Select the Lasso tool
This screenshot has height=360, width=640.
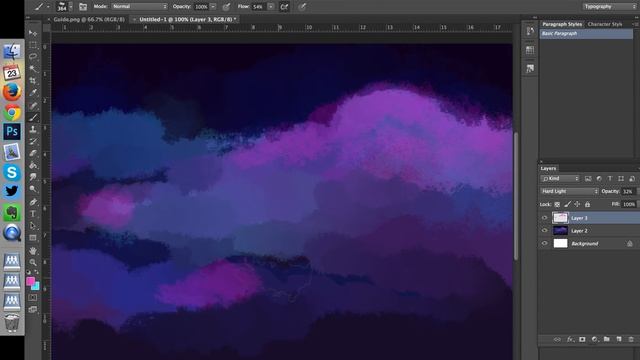point(33,56)
